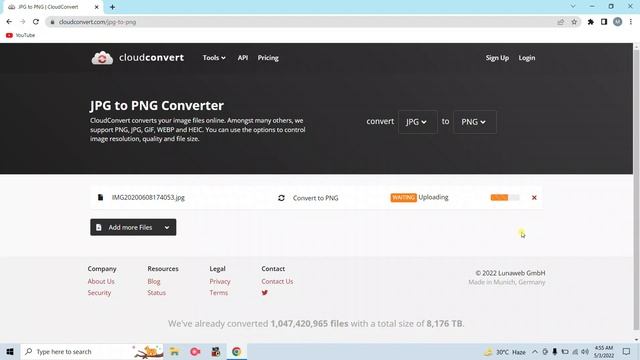Open the Status link

point(156,293)
